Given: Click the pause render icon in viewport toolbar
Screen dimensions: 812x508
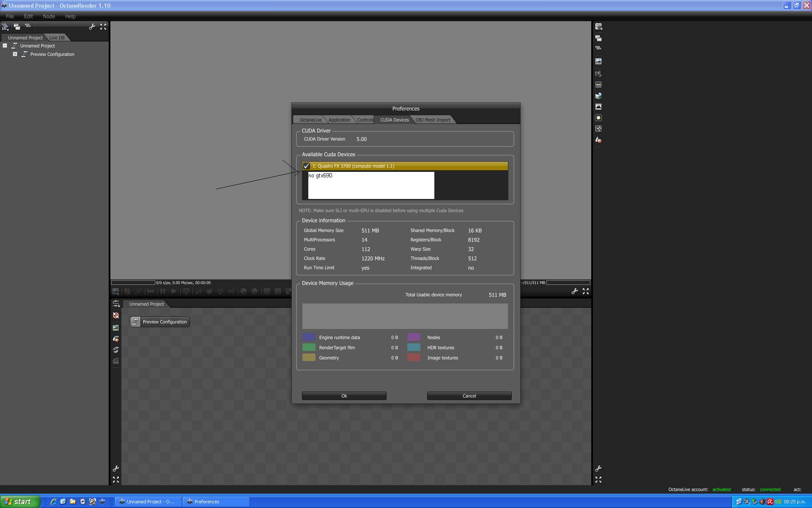Looking at the screenshot, I should 162,291.
